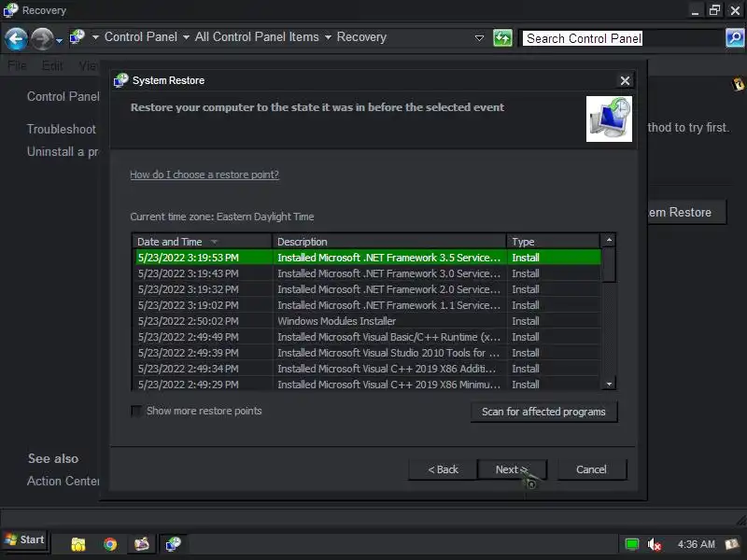747x560 pixels.
Task: Sort by the Date and Time column header
Action: [202, 242]
